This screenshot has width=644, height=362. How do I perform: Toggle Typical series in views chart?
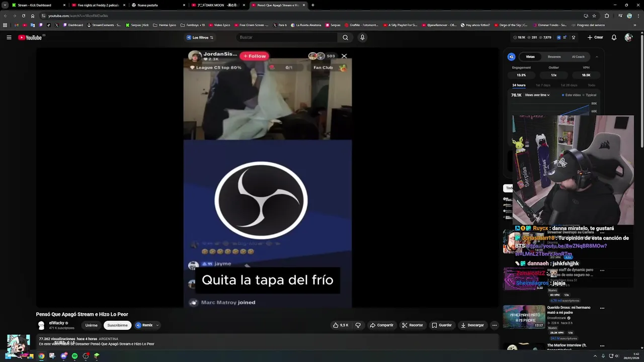[589, 95]
